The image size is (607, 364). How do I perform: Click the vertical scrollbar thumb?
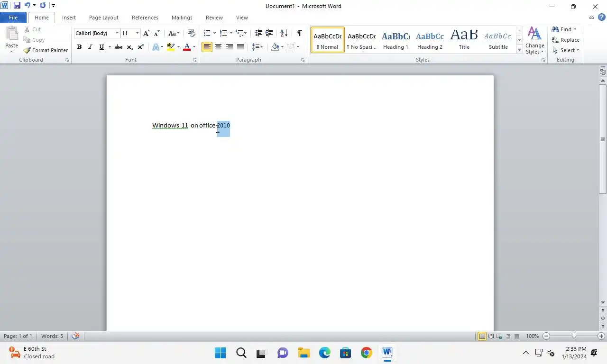pyautogui.click(x=603, y=139)
